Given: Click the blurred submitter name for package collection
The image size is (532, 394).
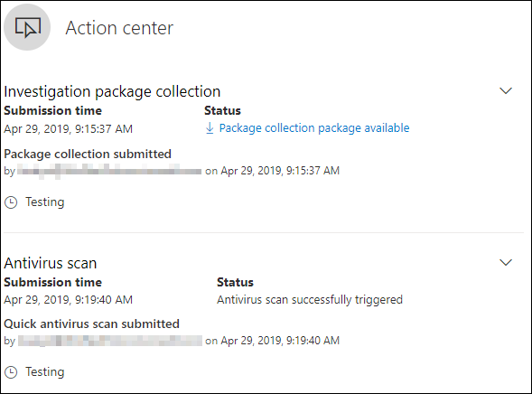Looking at the screenshot, I should [x=109, y=171].
